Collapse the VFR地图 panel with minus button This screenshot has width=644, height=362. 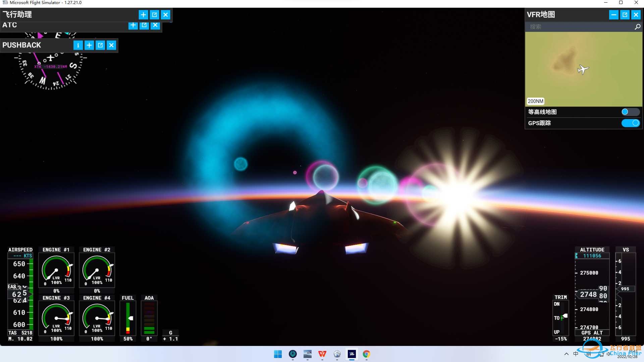pos(613,15)
